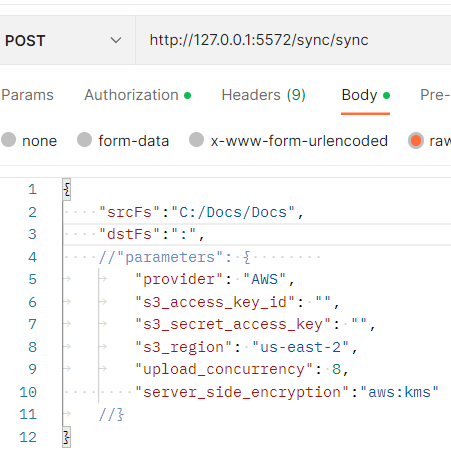This screenshot has height=463, width=451.
Task: Click the chevron beside POST
Action: point(116,40)
